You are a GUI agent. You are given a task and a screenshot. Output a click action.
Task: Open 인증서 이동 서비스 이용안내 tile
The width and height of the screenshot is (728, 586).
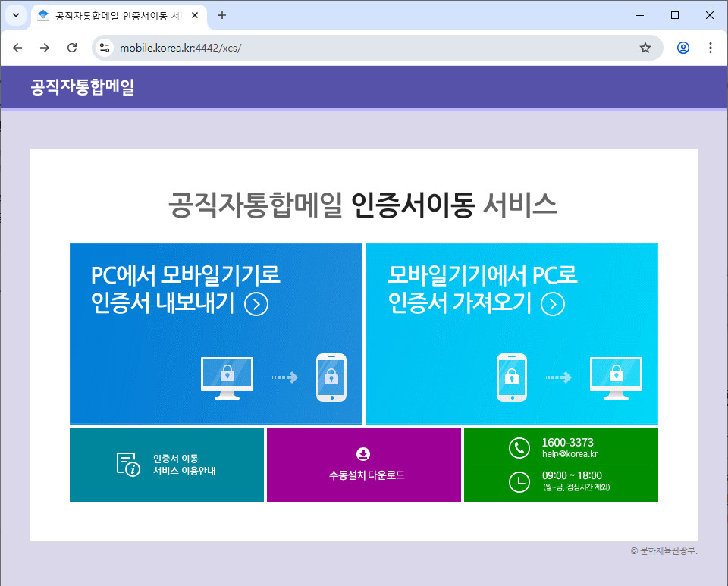coord(167,465)
